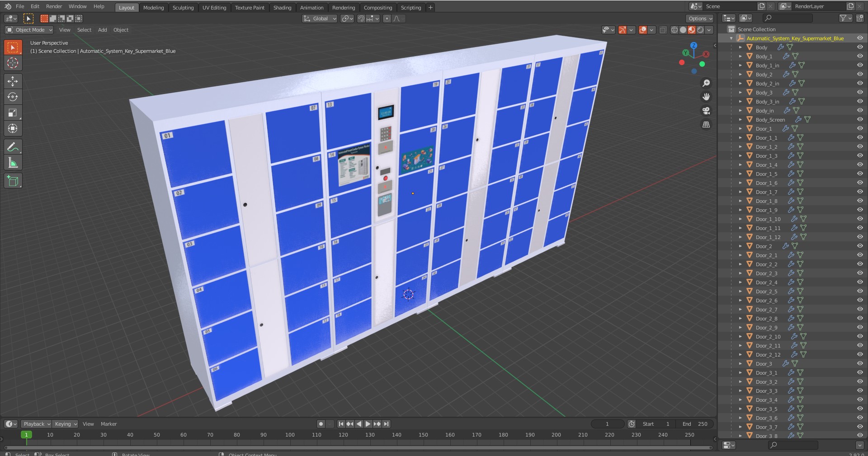
Task: Select the Cursor tool
Action: tap(13, 63)
